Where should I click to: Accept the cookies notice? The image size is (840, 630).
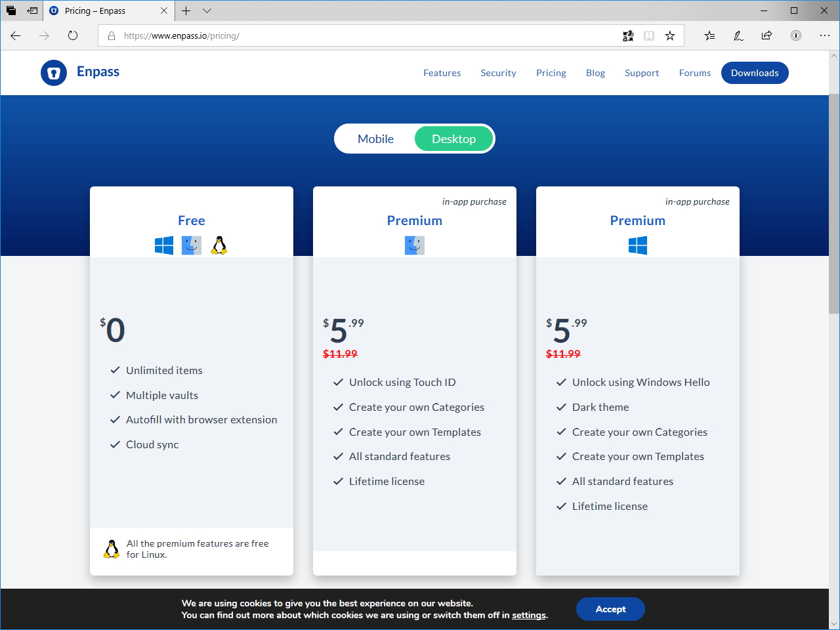(x=610, y=609)
